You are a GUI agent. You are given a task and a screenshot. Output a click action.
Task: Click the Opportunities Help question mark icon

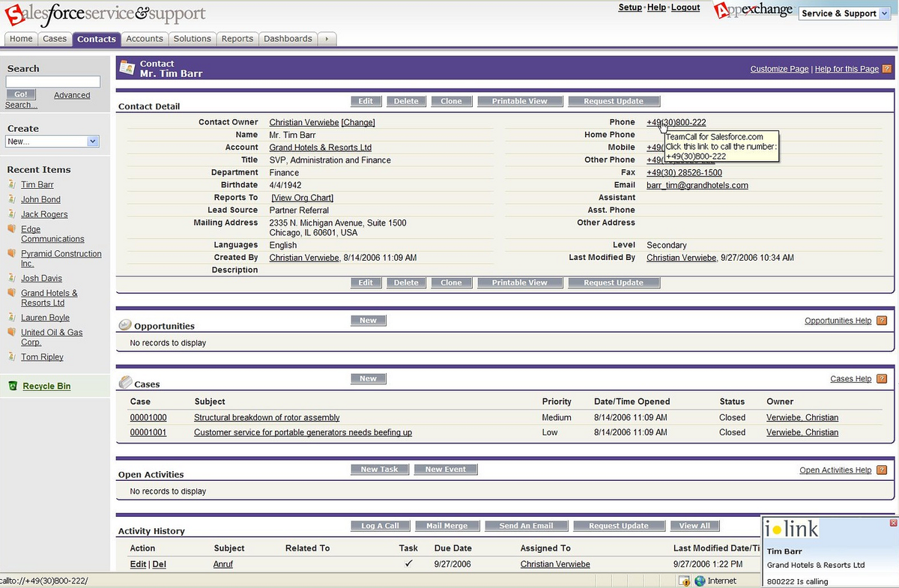click(x=882, y=321)
